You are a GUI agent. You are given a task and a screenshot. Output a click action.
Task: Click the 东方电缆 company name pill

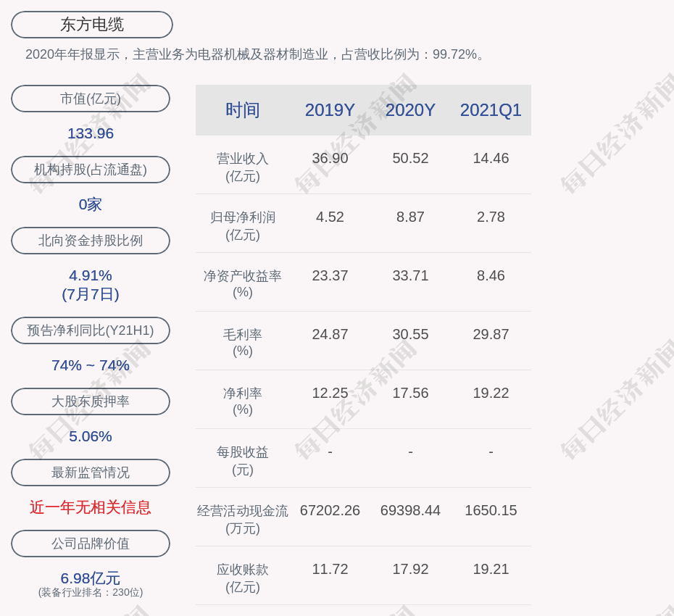coord(91,25)
